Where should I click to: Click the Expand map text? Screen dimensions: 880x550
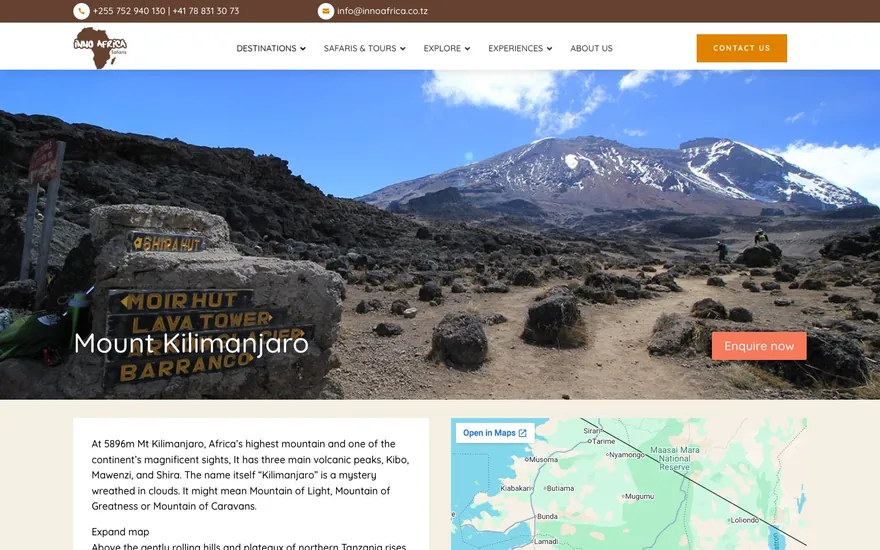120,531
